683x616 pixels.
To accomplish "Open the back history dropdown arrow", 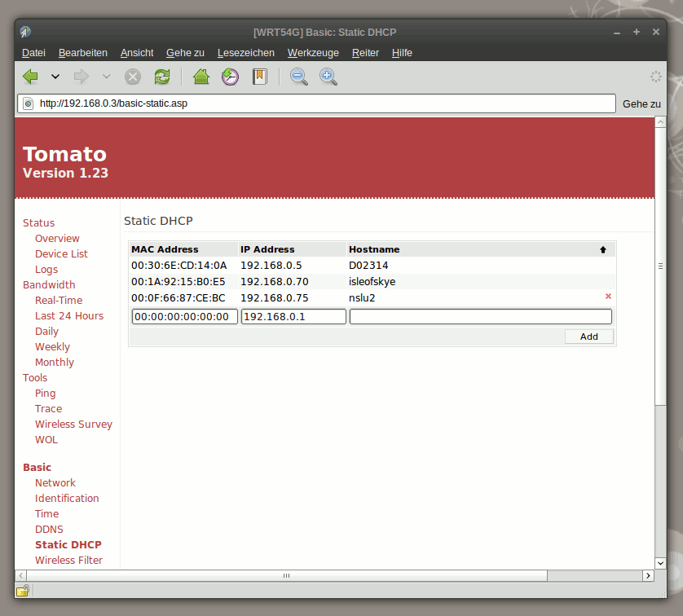I will (55, 77).
